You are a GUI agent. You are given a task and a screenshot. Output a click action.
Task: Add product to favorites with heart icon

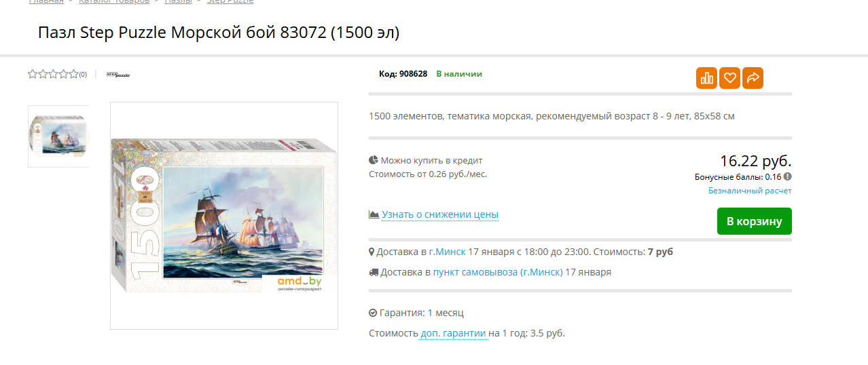[729, 78]
